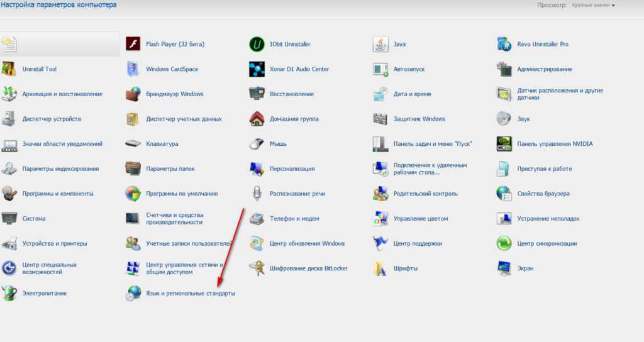
Task: Click the Защитник Windows icon
Action: pyautogui.click(x=380, y=119)
